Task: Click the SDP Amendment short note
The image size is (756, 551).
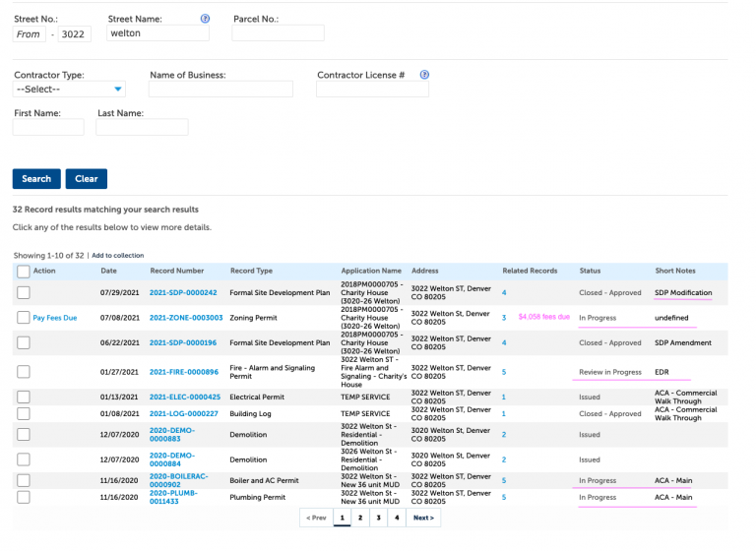Action: coord(683,342)
